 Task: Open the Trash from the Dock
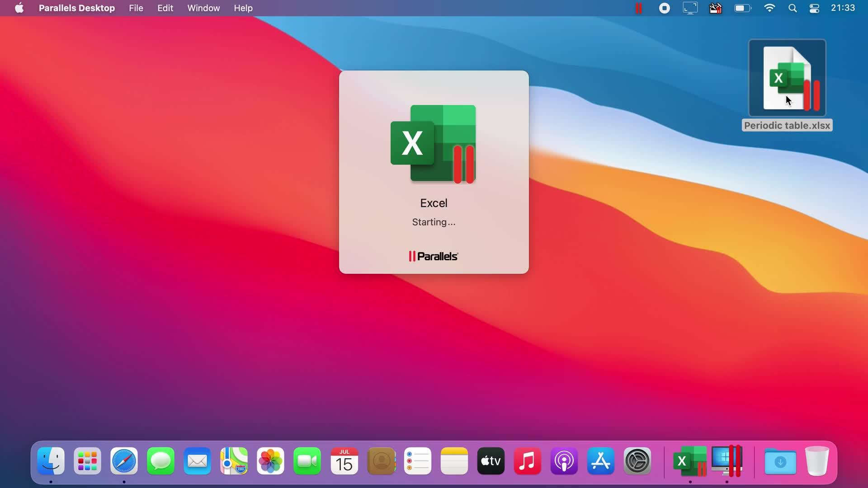pyautogui.click(x=817, y=461)
